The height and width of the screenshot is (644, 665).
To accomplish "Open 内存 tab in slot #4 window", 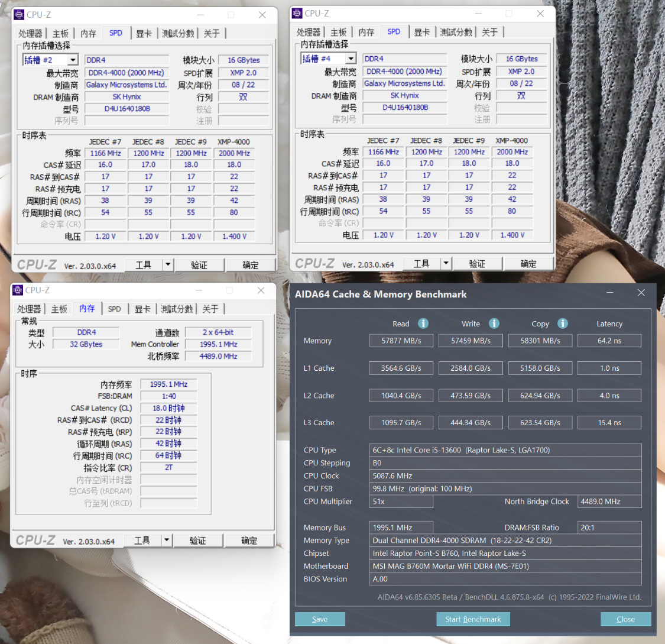I will click(x=366, y=33).
